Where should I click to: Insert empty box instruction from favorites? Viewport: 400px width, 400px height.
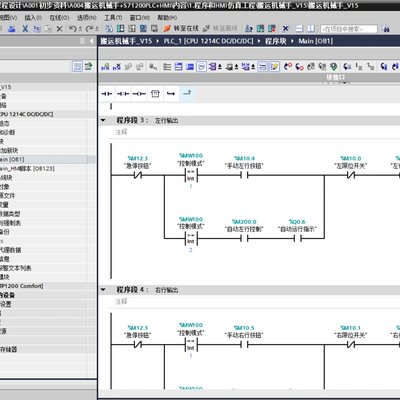click(155, 94)
